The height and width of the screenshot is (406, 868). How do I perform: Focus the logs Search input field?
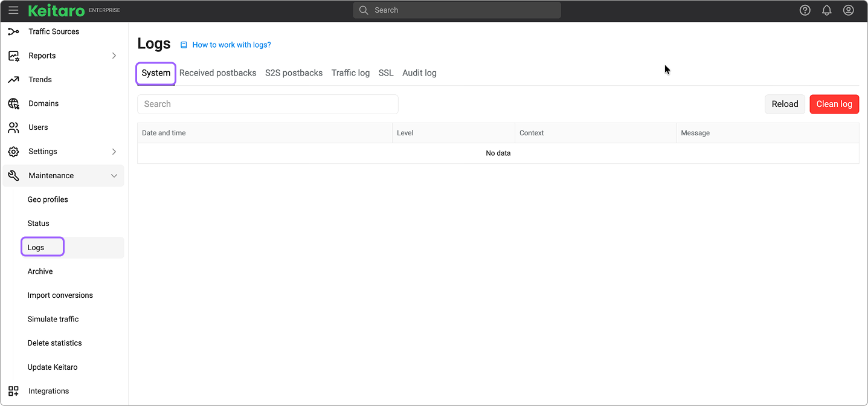pyautogui.click(x=268, y=104)
